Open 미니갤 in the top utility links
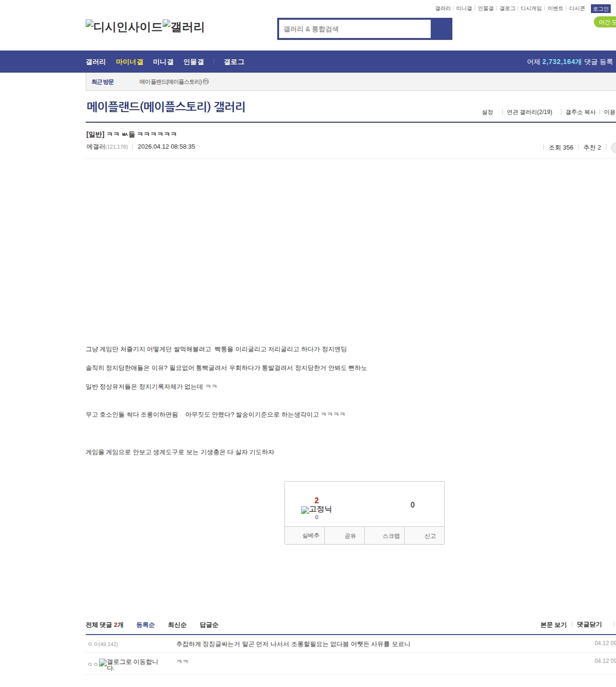The height and width of the screenshot is (687, 616). [x=464, y=9]
